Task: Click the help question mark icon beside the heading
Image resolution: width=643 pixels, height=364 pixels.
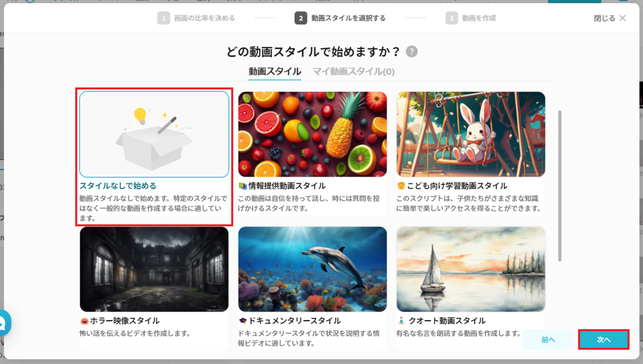Action: pos(412,52)
